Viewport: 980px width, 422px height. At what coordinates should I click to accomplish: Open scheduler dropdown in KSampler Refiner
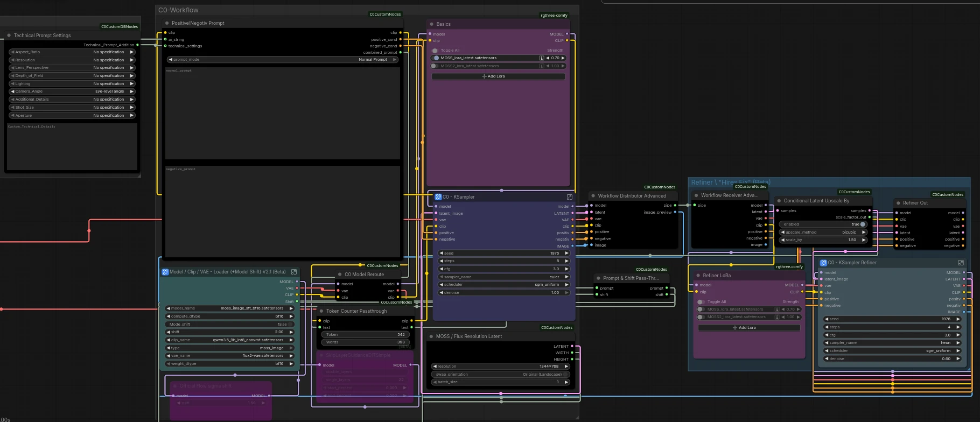[x=892, y=351]
